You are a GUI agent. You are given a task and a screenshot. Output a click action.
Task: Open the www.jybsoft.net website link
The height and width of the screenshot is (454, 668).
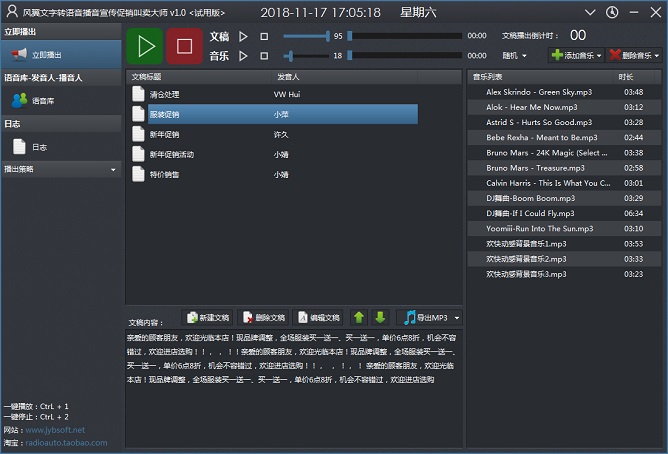[x=55, y=430]
